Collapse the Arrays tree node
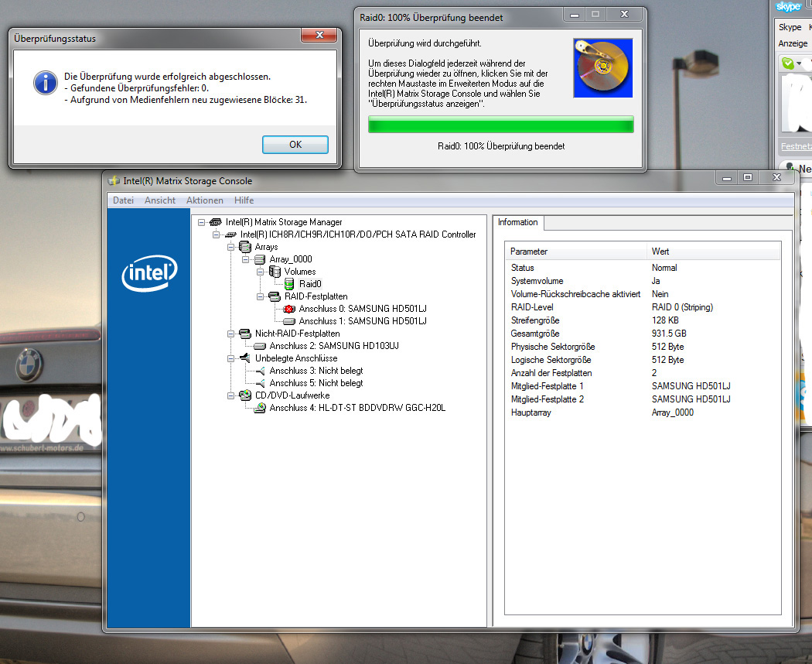Viewport: 812px width, 664px height. (x=231, y=247)
